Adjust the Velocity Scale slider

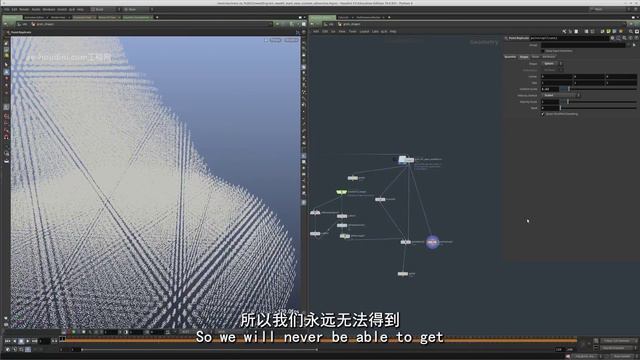(x=599, y=102)
